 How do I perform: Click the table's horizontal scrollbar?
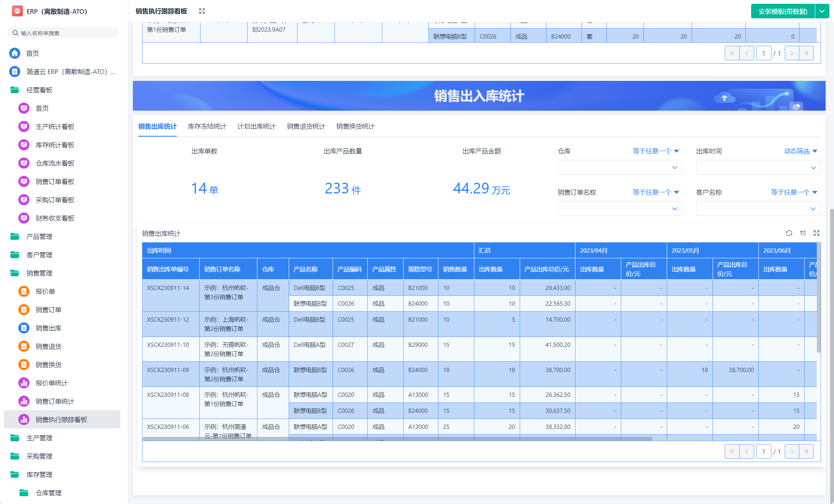(x=397, y=439)
